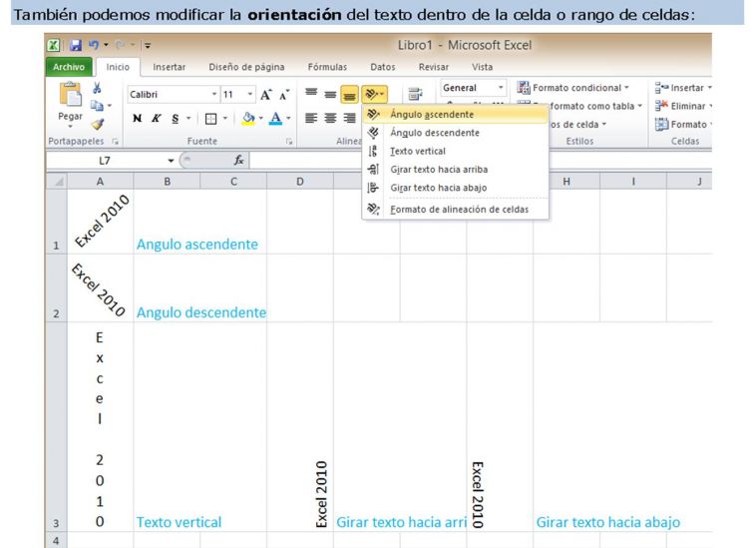Open the General number format dropdown
756x548 pixels.
coord(501,88)
